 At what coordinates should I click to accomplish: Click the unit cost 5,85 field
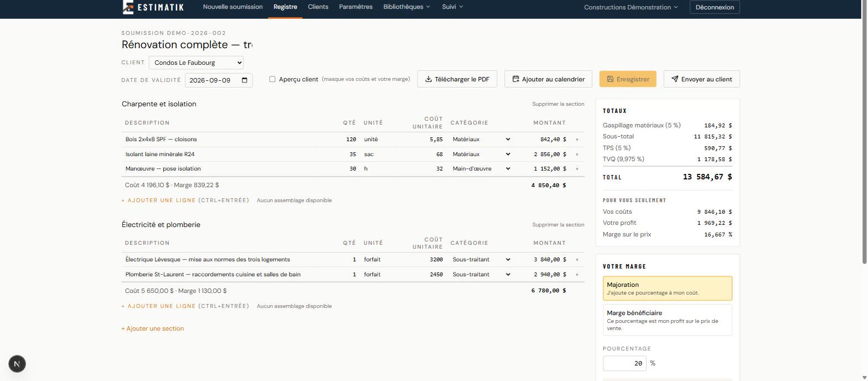[x=427, y=140]
